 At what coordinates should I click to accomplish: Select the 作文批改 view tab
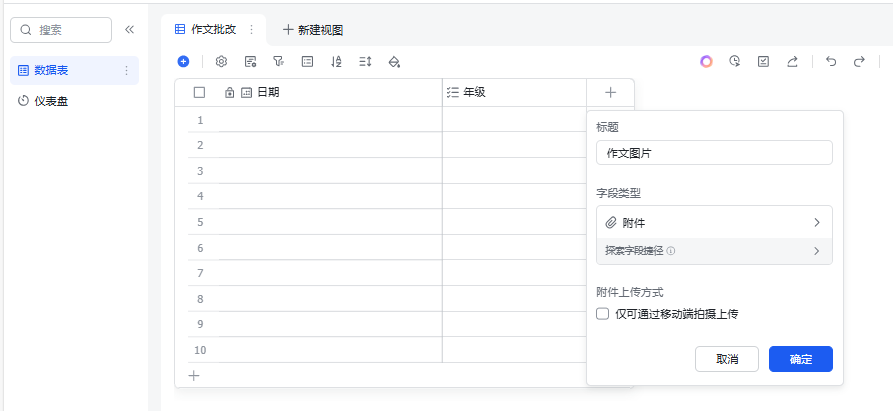pyautogui.click(x=214, y=30)
